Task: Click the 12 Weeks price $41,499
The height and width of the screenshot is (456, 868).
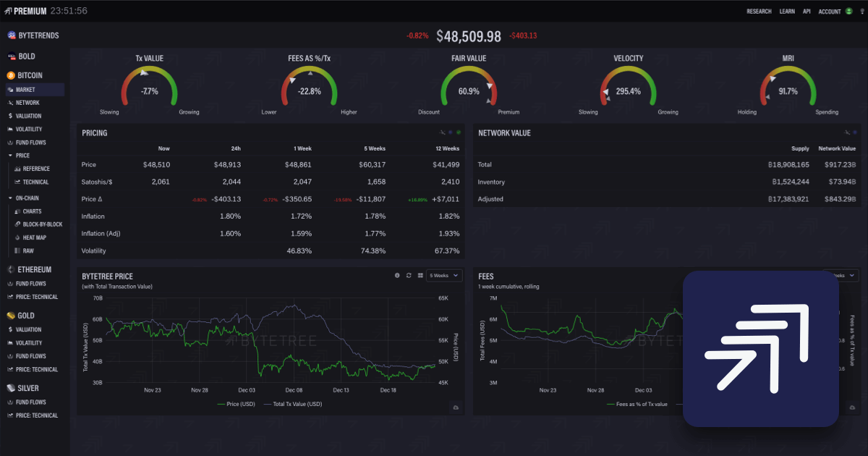Action: [x=445, y=165]
